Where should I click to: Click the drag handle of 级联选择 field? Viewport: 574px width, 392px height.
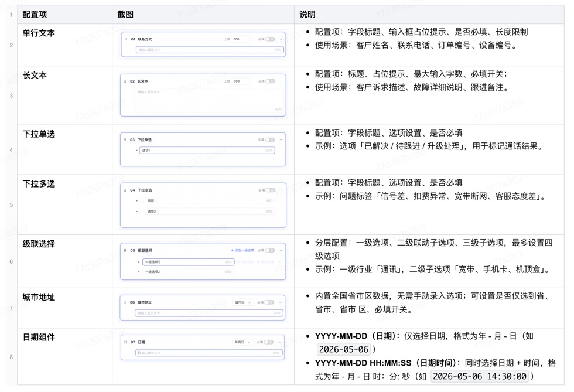(125, 250)
